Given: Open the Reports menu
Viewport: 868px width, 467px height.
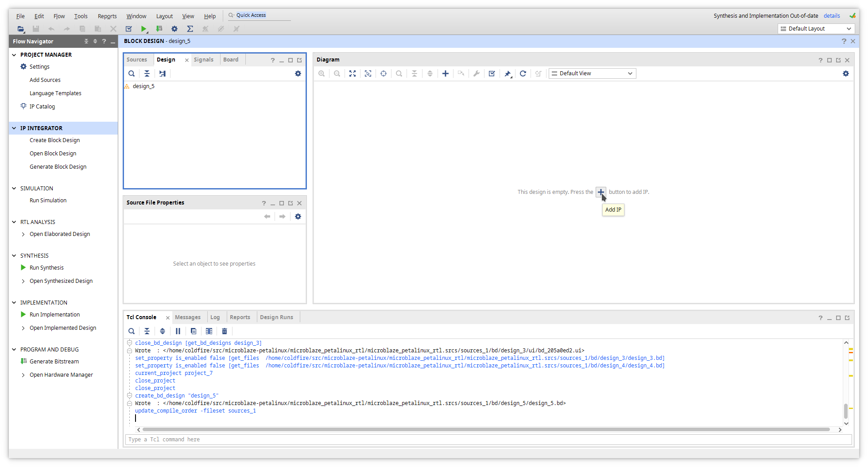Looking at the screenshot, I should pyautogui.click(x=107, y=16).
